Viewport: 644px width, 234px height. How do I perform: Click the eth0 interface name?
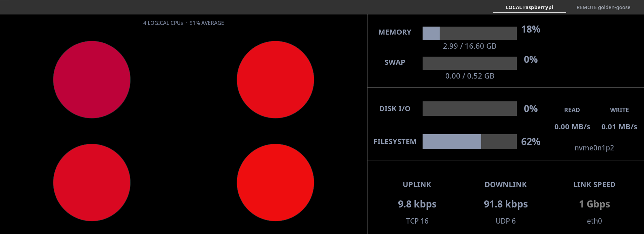[x=594, y=221]
